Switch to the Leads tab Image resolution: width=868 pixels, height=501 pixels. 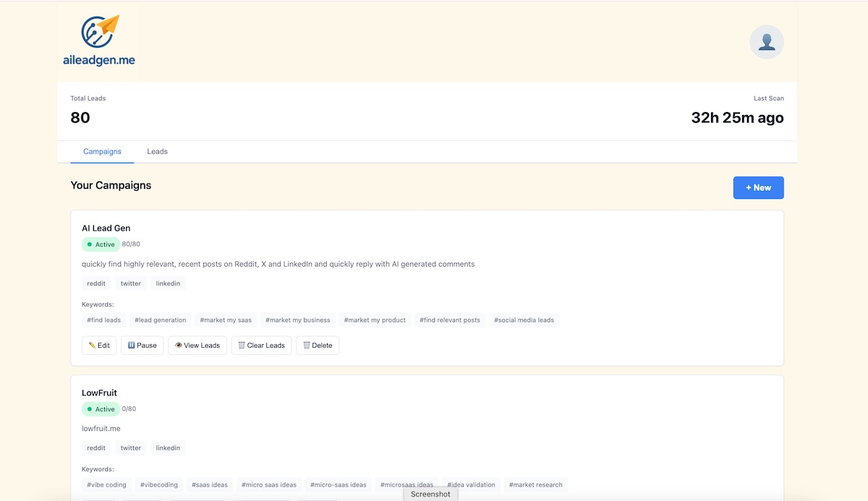click(x=157, y=152)
